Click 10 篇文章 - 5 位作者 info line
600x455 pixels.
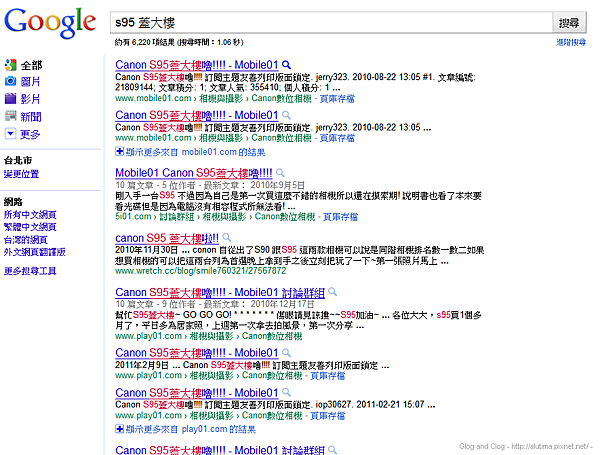coord(210,185)
